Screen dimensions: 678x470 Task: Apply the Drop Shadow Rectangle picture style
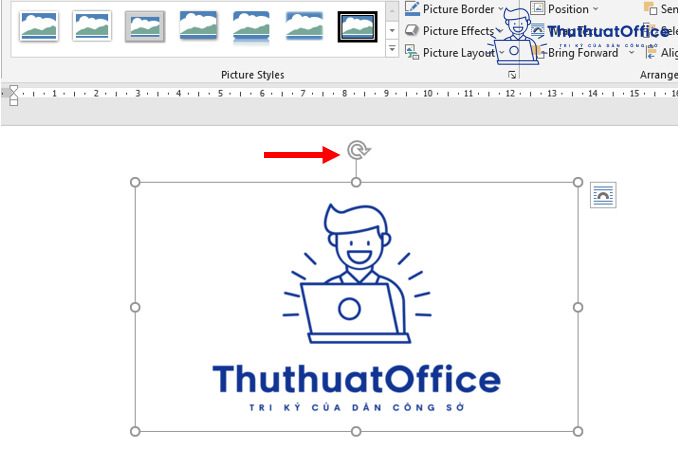pos(198,26)
